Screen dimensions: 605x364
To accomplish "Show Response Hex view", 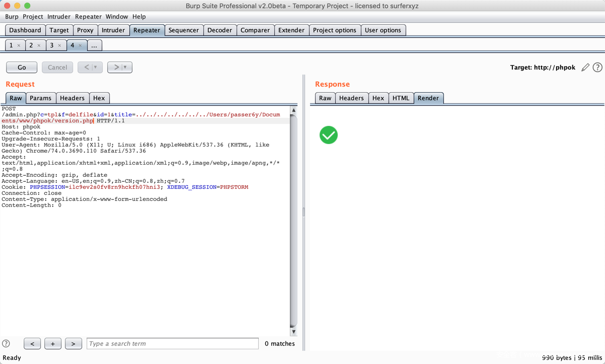I will [379, 98].
